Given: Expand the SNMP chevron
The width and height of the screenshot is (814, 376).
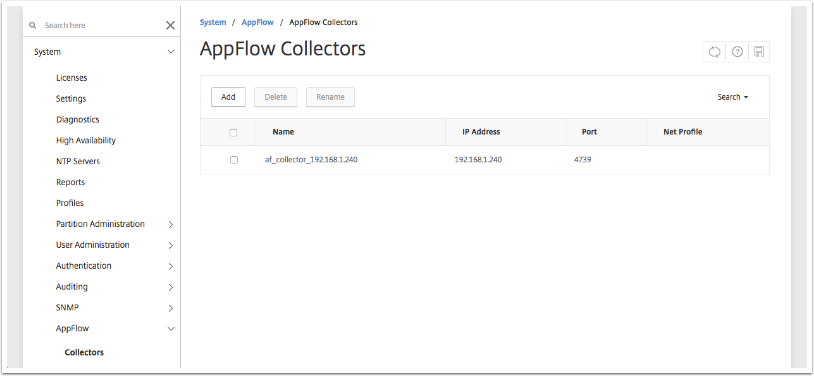Looking at the screenshot, I should click(x=171, y=308).
